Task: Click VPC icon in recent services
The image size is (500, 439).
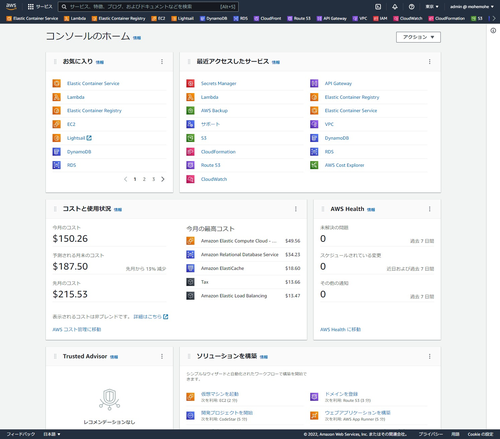Action: tap(314, 124)
